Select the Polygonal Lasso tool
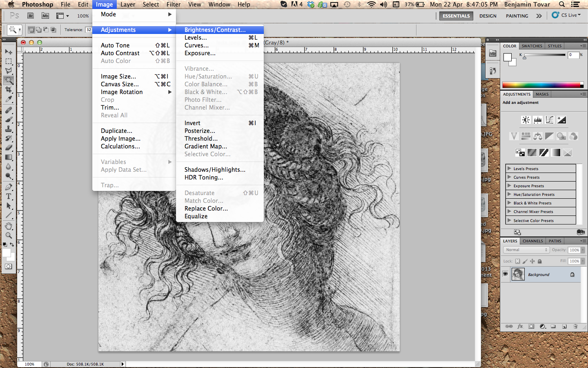Screen dimensions: 588x368 (x=9, y=71)
